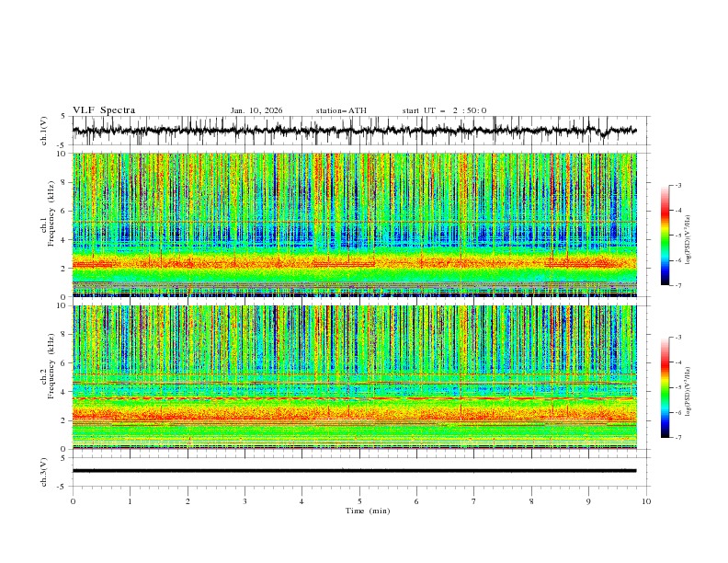Click the "8" kHz tick on ch.1 axis

point(65,182)
